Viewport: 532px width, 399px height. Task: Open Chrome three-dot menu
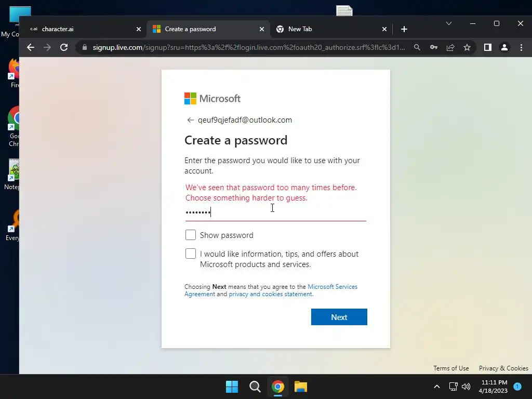click(521, 47)
